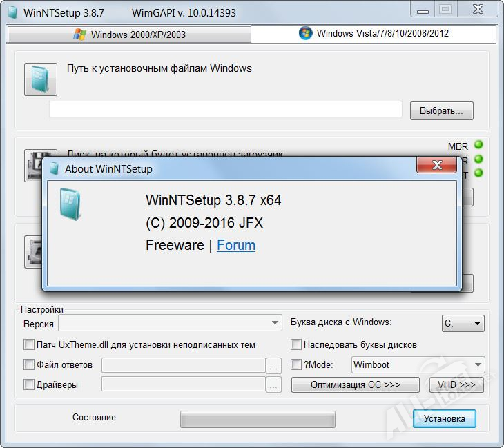The width and height of the screenshot is (504, 448).
Task: Click the installation drive icon
Action: 33,252
